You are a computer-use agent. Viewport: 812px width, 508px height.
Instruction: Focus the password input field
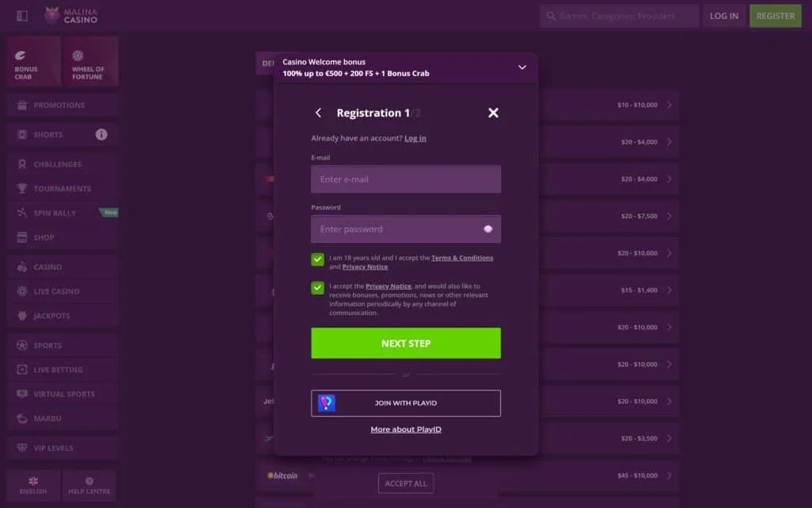point(406,229)
